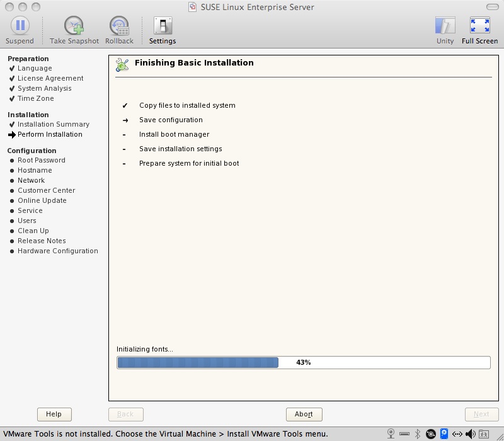Screen dimensions: 504x441
Task: Click 'Save installation settings' task line
Action: [181, 149]
